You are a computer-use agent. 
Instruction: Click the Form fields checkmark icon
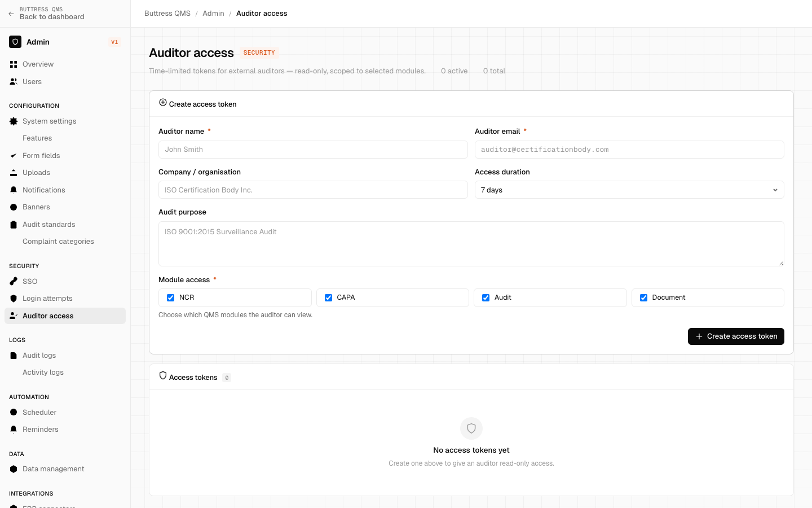(x=14, y=156)
